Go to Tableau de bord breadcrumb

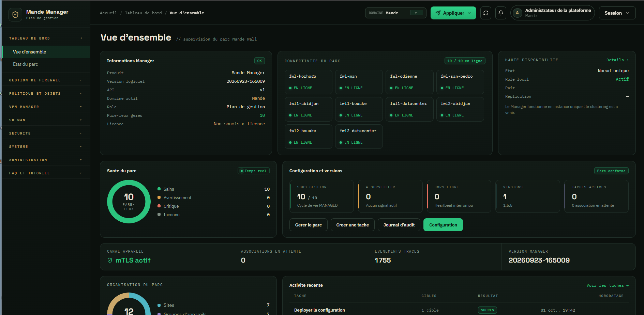click(x=143, y=13)
